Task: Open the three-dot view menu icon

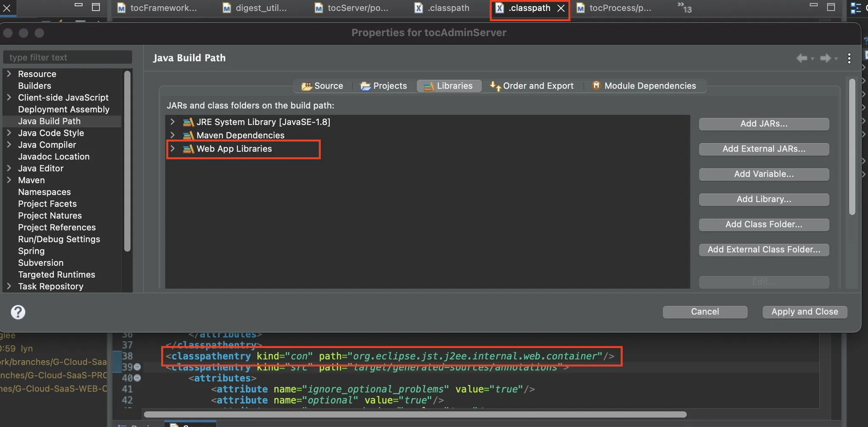Action: click(849, 58)
